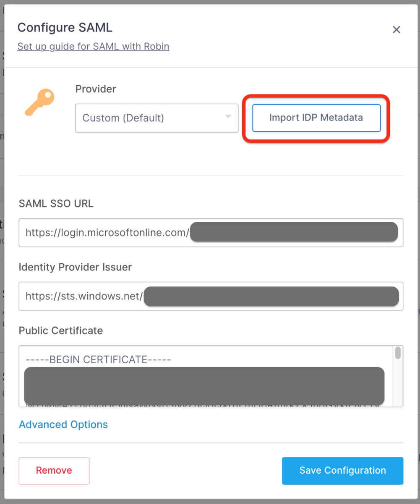Click the Provider dropdown arrow

pyautogui.click(x=228, y=116)
